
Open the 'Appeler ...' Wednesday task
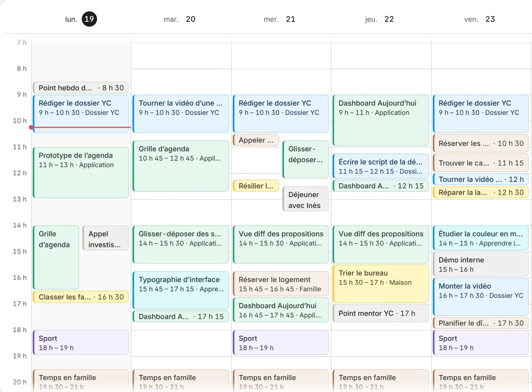tap(256, 140)
